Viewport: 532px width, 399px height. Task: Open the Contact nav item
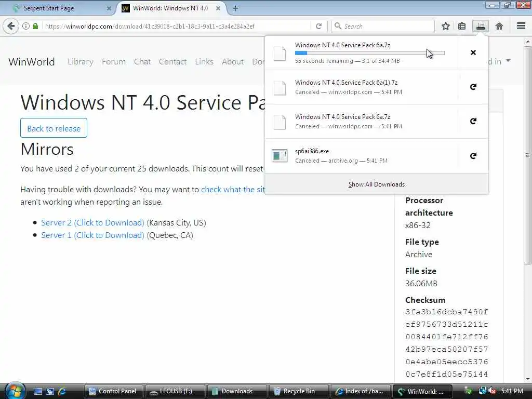(172, 62)
